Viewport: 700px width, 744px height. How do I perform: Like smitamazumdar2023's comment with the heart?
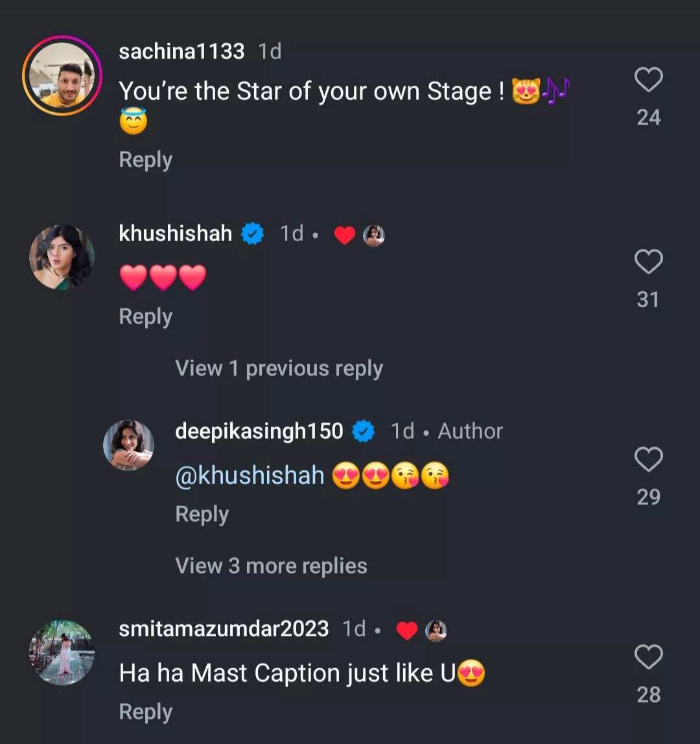click(x=647, y=657)
